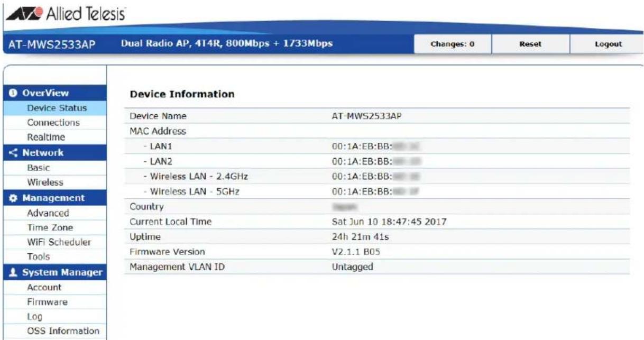Screen dimensions: 644x340
Task: Click the AT-MWS2533AP model title in header
Action: [52, 44]
